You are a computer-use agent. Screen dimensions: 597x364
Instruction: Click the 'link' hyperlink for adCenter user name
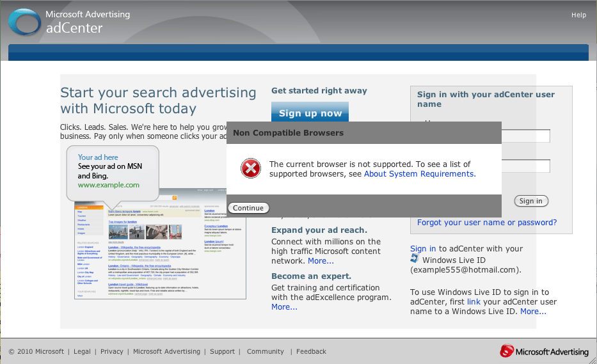(x=474, y=301)
